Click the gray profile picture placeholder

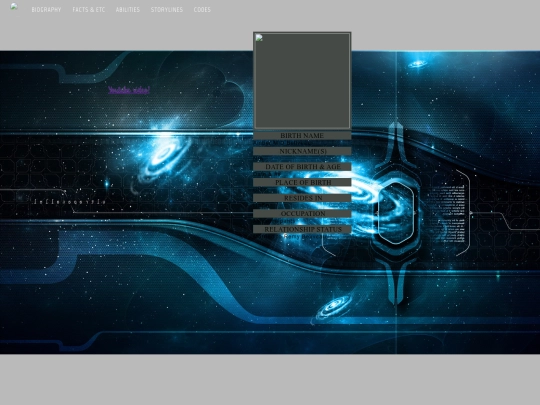click(302, 81)
